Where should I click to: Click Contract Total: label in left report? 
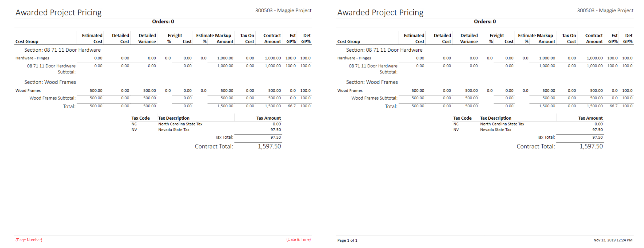[x=214, y=146]
